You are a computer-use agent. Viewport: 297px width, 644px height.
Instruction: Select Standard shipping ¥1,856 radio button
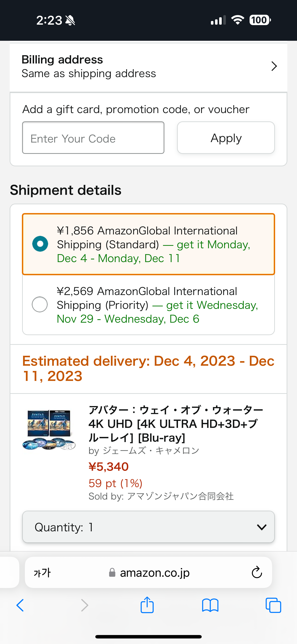40,244
